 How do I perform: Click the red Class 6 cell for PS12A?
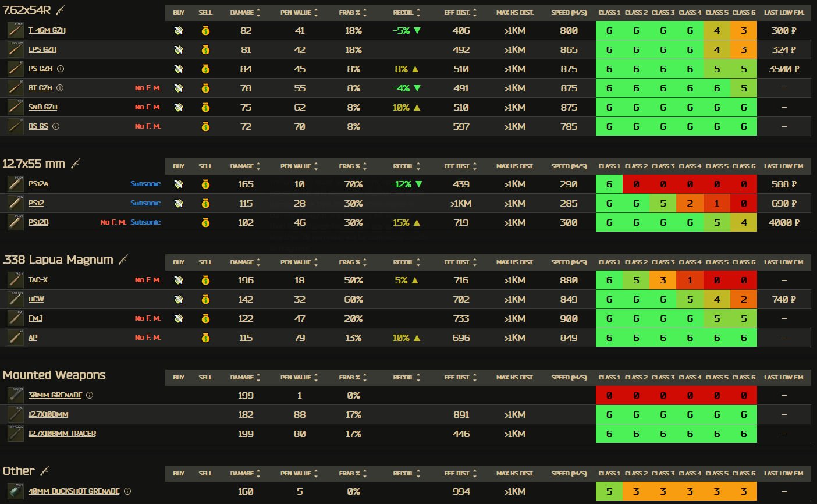[x=744, y=184]
